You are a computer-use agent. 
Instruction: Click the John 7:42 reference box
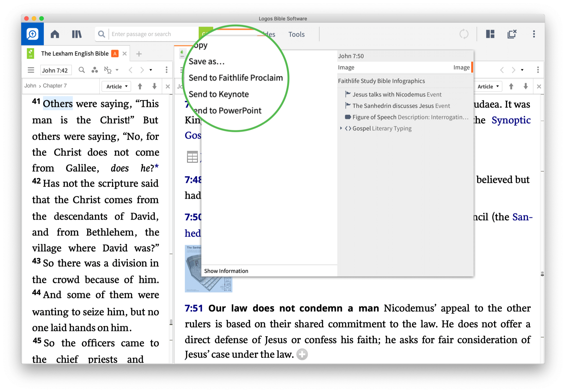[55, 70]
